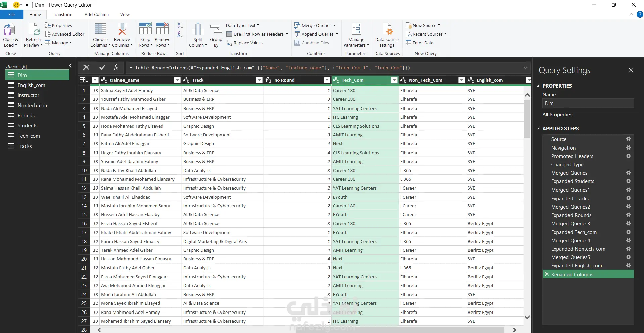Image resolution: width=644 pixels, height=333 pixels.
Task: Sort descending with the Z-A icon
Action: [180, 34]
